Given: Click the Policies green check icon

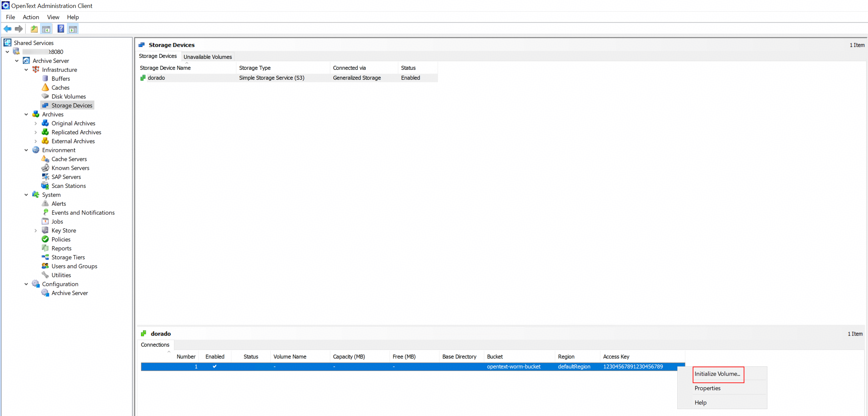Looking at the screenshot, I should (x=45, y=239).
